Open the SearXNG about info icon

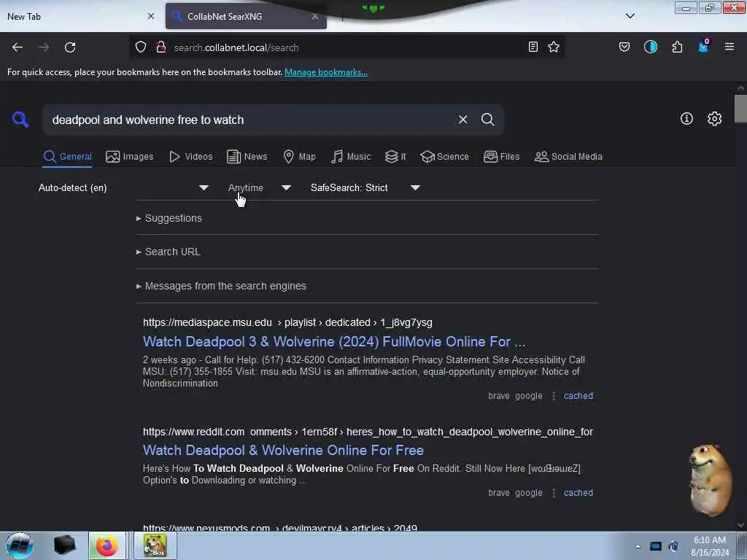(x=686, y=119)
